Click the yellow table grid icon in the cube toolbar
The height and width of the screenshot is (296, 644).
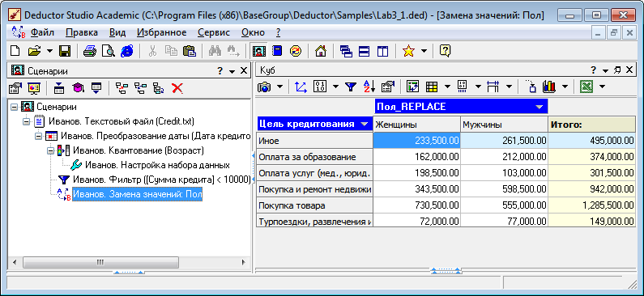click(432, 87)
